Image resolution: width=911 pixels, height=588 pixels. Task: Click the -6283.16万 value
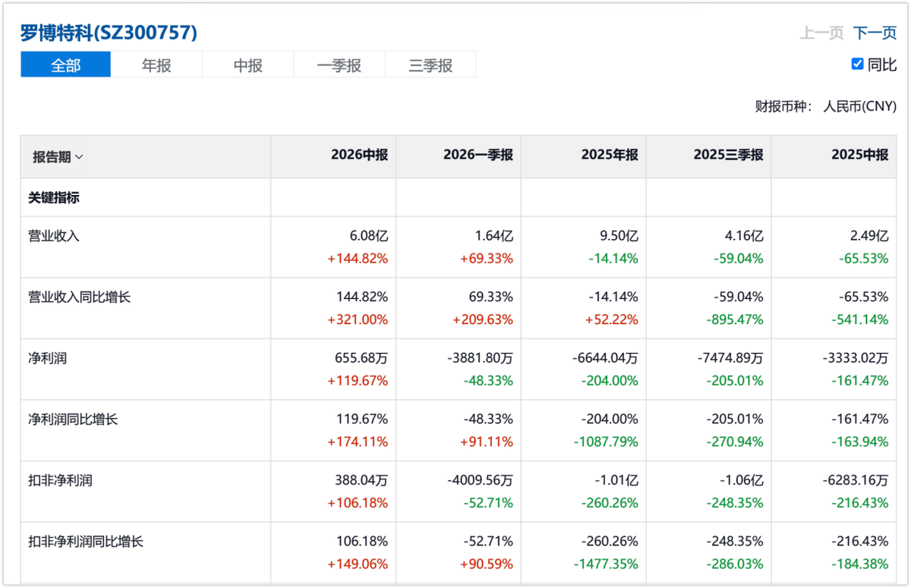point(855,480)
